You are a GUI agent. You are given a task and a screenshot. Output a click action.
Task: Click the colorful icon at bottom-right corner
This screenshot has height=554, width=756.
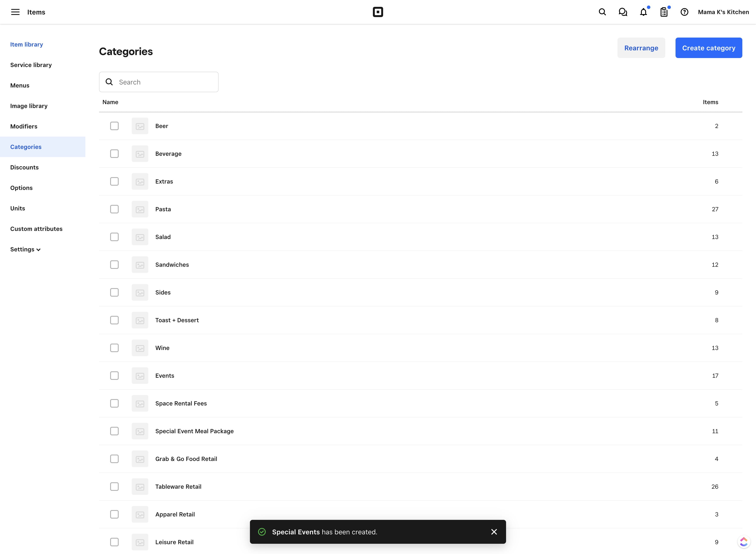(744, 542)
